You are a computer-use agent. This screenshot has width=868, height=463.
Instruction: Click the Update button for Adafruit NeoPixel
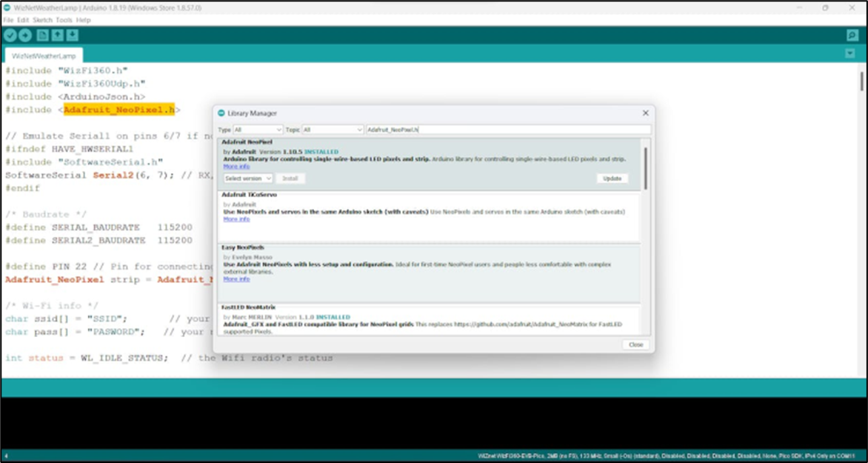click(x=612, y=179)
